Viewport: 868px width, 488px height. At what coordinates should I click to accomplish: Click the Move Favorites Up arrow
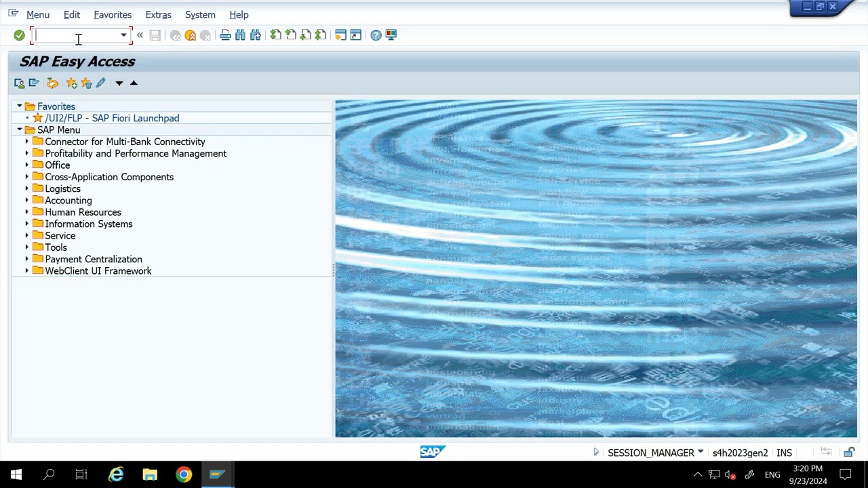point(134,83)
